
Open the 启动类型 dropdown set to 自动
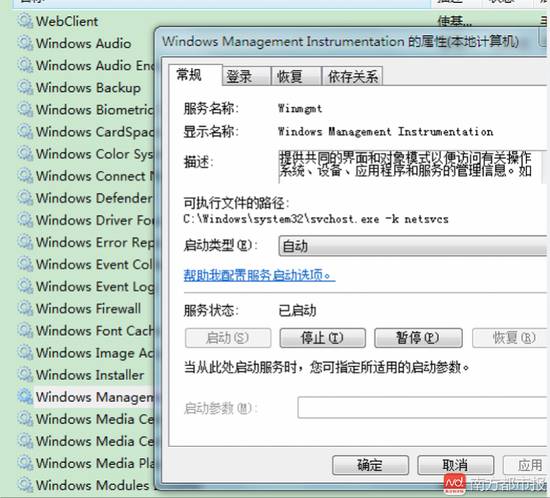pos(412,246)
